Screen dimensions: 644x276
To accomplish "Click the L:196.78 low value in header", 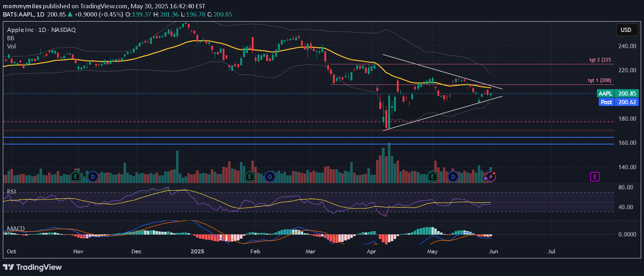I will point(193,14).
